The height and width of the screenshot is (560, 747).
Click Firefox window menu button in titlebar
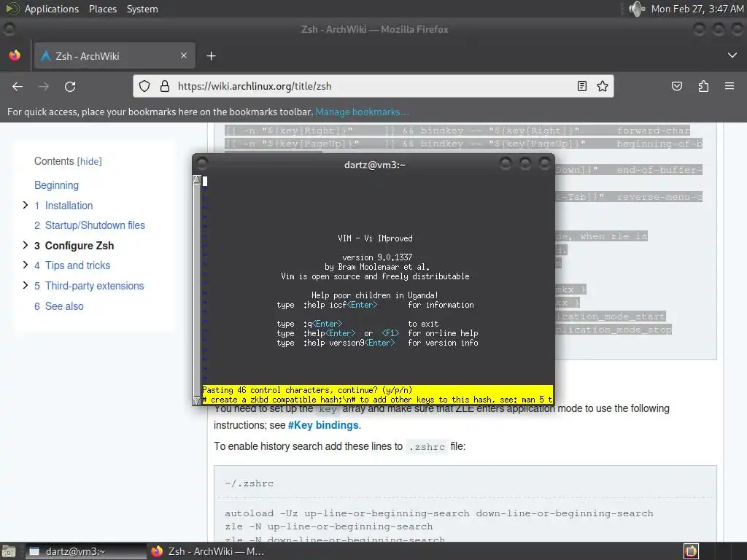coord(9,29)
